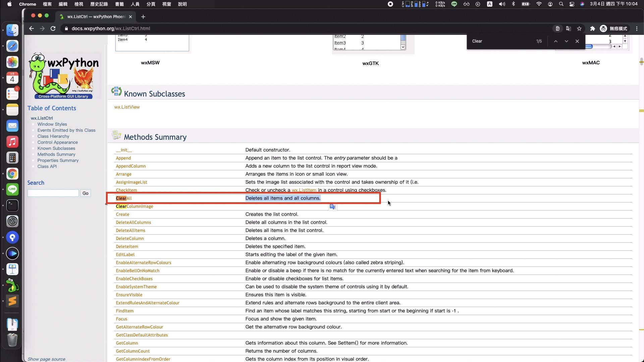Open Chrome three-dot menu
Image resolution: width=644 pixels, height=362 pixels.
(637, 28)
